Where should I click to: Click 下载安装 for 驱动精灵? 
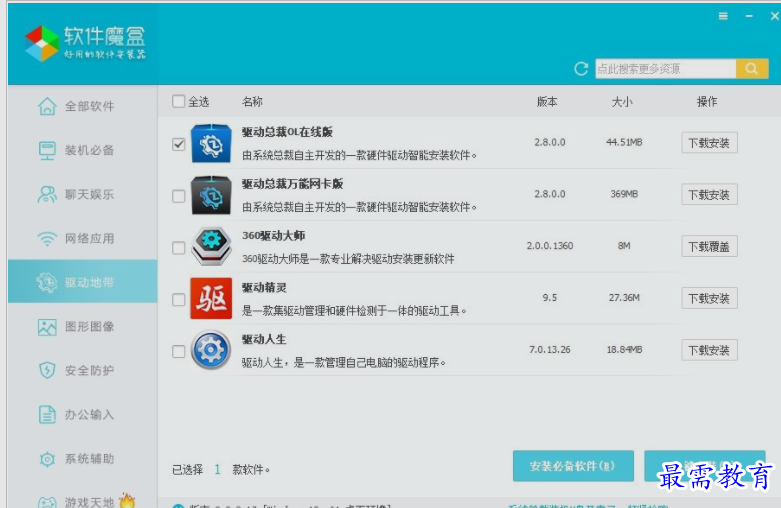coord(709,298)
